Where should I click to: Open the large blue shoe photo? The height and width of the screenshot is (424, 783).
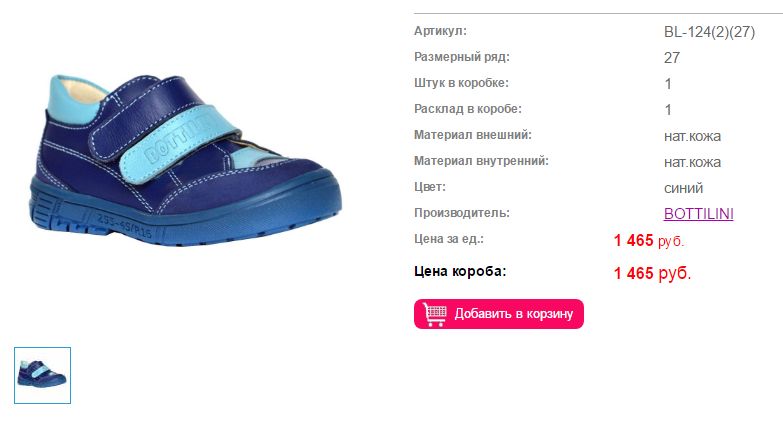[185, 160]
